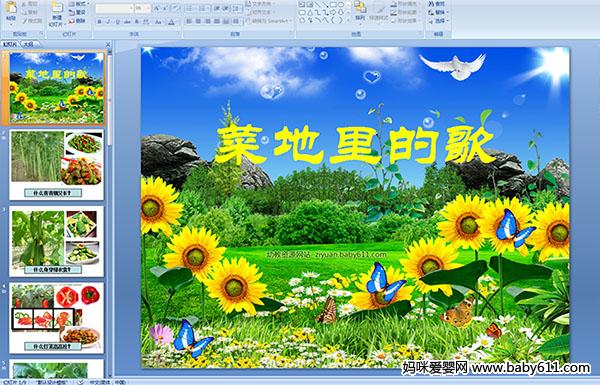
Task: Open character spacing AV icon
Action: tap(147, 22)
